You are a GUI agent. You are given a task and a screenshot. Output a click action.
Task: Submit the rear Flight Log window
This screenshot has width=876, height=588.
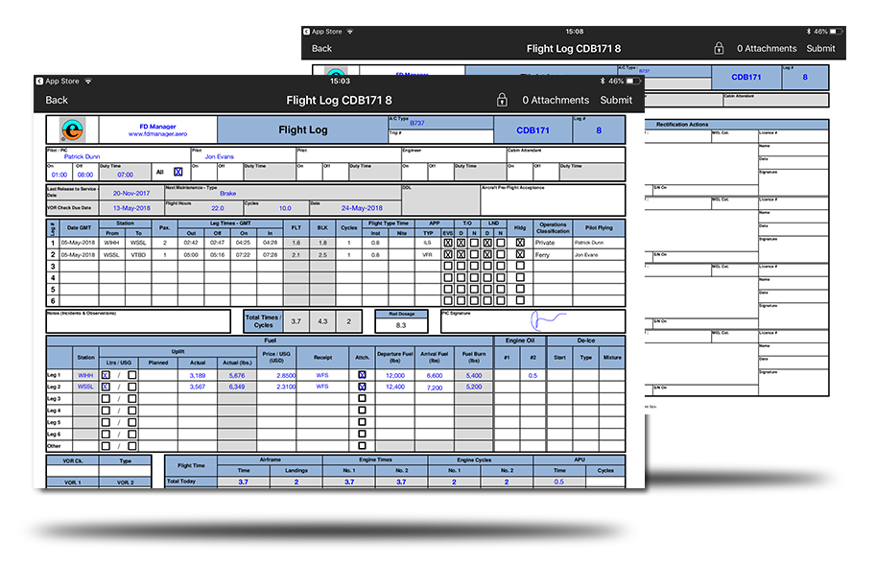pyautogui.click(x=820, y=49)
